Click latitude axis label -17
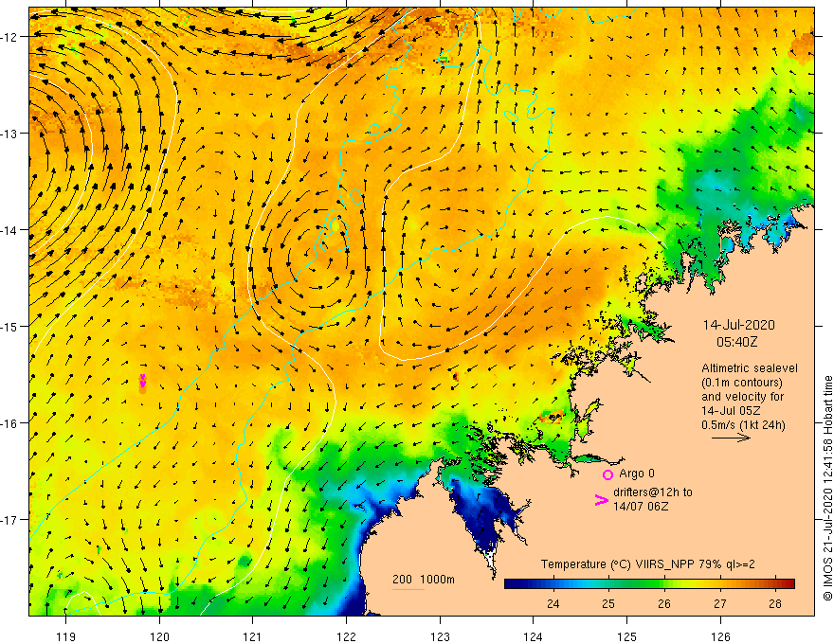 coord(10,520)
